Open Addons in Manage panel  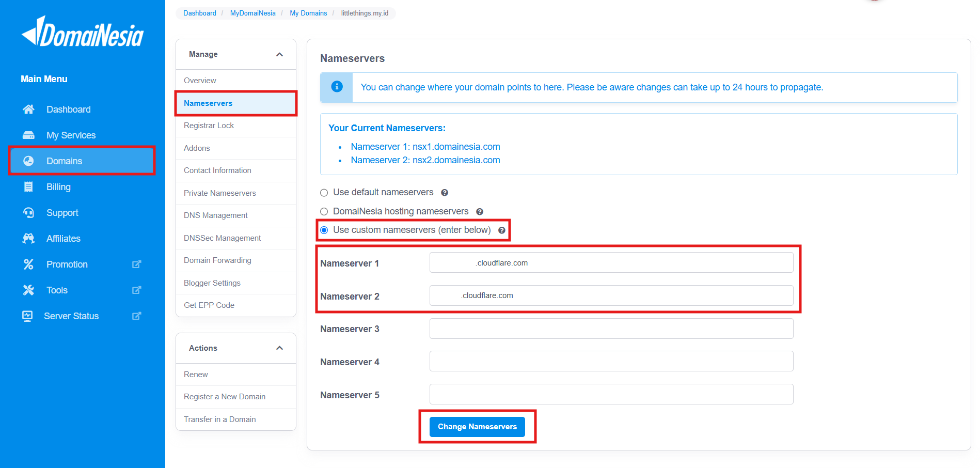[x=236, y=148]
